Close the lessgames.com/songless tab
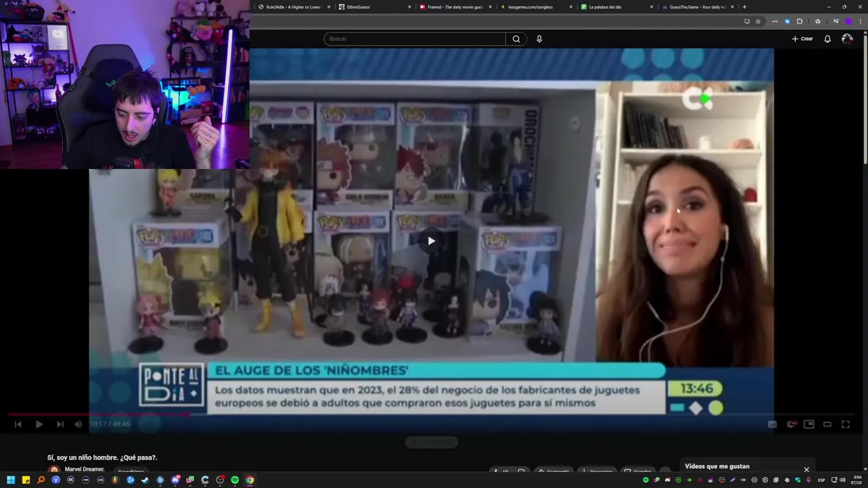The height and width of the screenshot is (488, 868). [571, 7]
